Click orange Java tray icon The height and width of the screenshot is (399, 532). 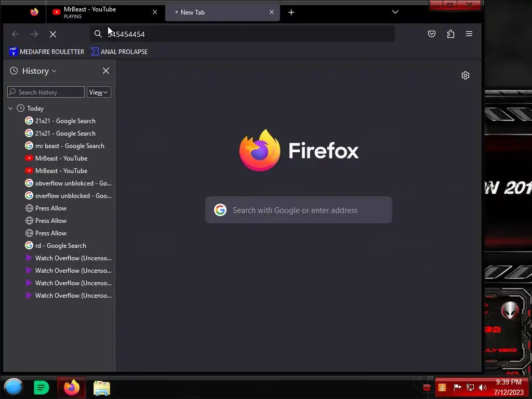point(442,388)
